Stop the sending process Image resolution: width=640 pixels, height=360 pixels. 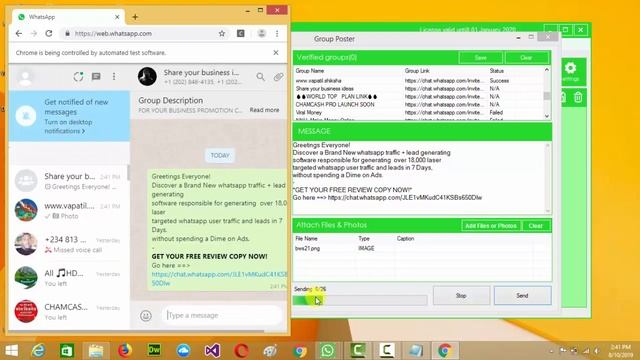click(461, 296)
